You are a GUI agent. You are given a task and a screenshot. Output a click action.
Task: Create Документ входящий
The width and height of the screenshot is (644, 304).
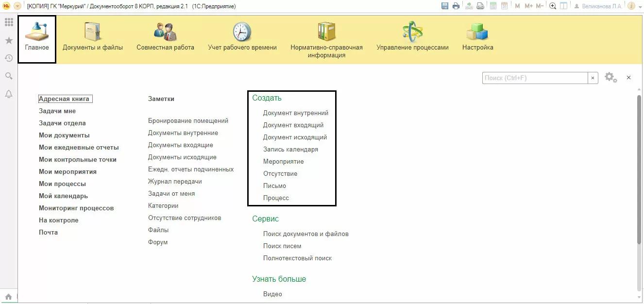293,125
